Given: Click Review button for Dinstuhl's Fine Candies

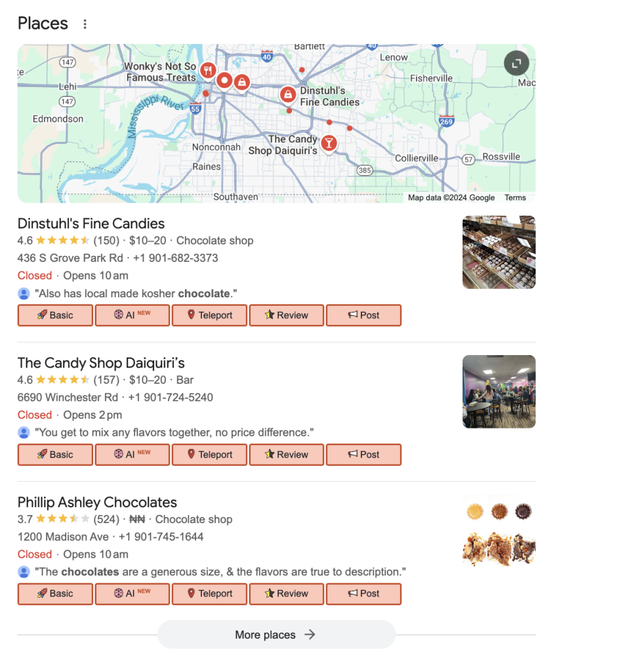Looking at the screenshot, I should click(x=286, y=315).
